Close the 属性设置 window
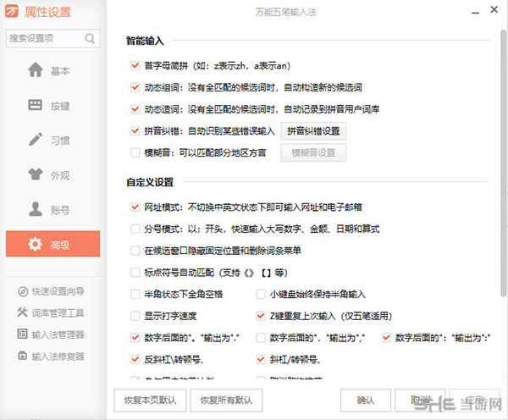This screenshot has height=420, width=508. 494,9
